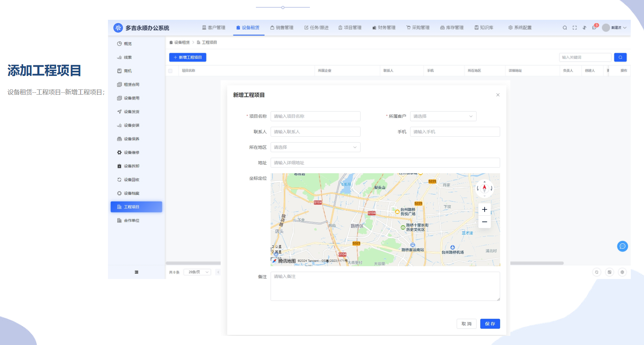Click the map compass control
Image resolution: width=644 pixels, height=345 pixels.
(484, 188)
